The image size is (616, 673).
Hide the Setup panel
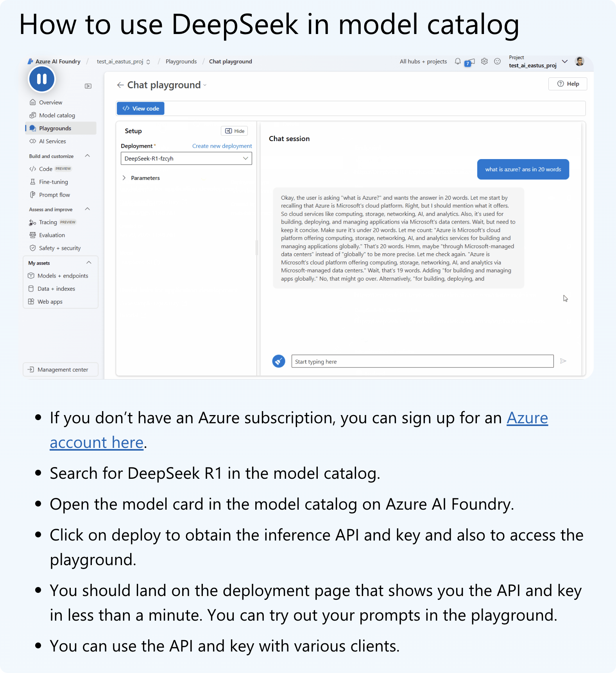coord(235,131)
